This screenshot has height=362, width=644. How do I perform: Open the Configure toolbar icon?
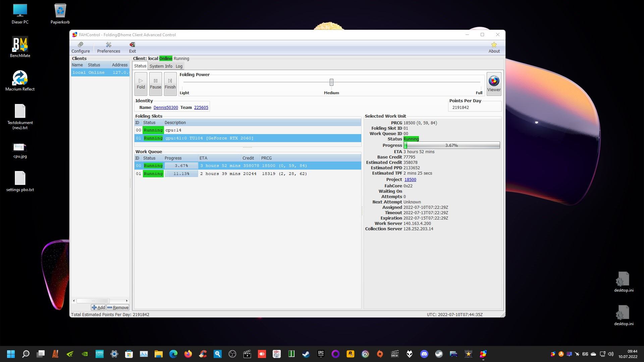[80, 47]
